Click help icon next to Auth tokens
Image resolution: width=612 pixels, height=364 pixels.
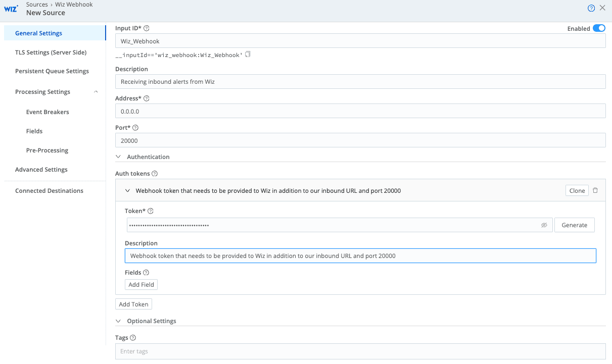tap(155, 174)
